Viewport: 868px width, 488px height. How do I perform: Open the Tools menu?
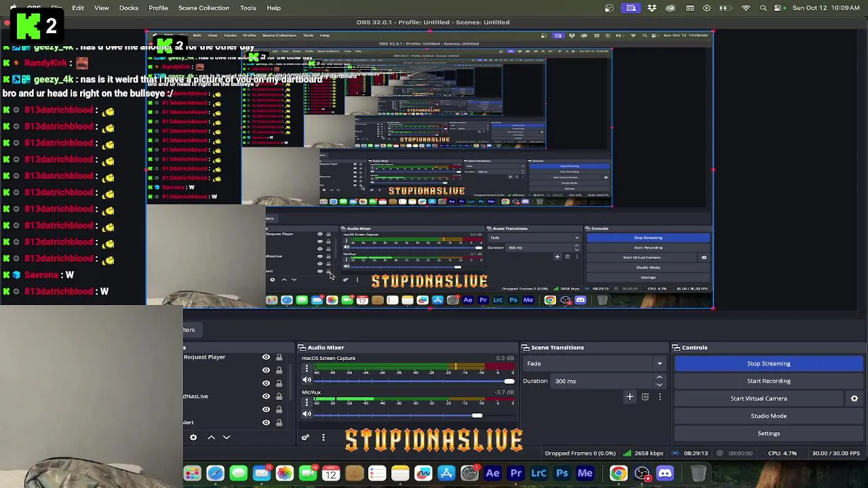[248, 8]
